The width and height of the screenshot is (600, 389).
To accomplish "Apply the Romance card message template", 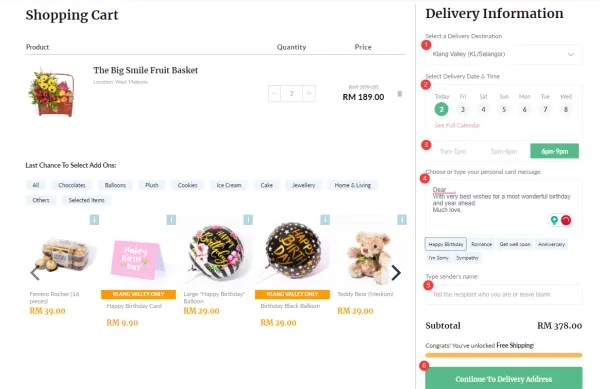I will [481, 244].
